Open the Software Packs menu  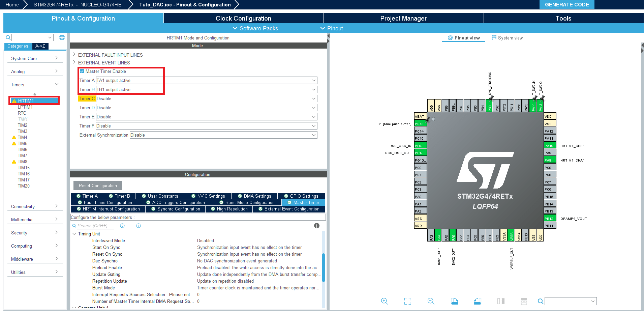click(255, 28)
